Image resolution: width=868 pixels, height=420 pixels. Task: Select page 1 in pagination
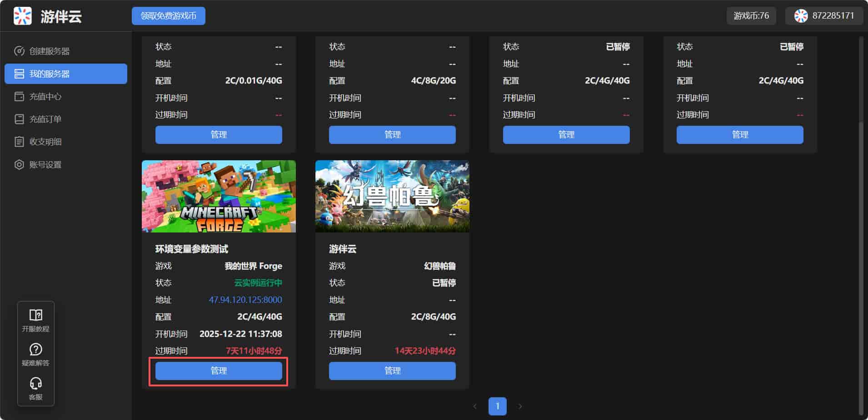pyautogui.click(x=498, y=406)
